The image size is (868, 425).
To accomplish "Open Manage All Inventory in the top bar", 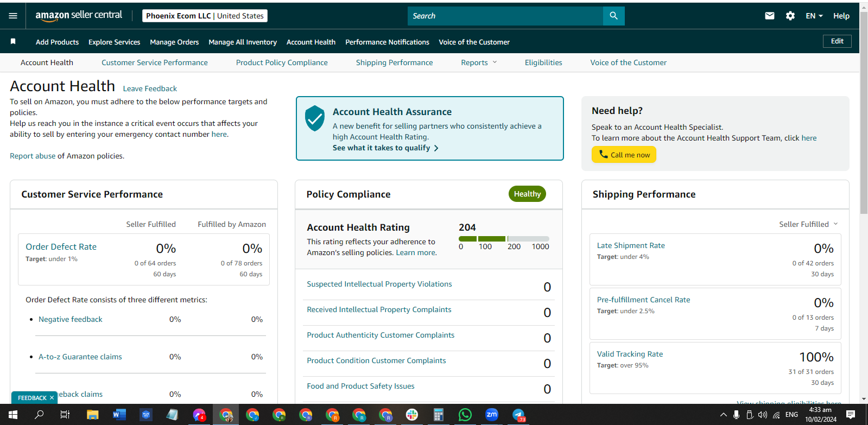I will [x=243, y=42].
